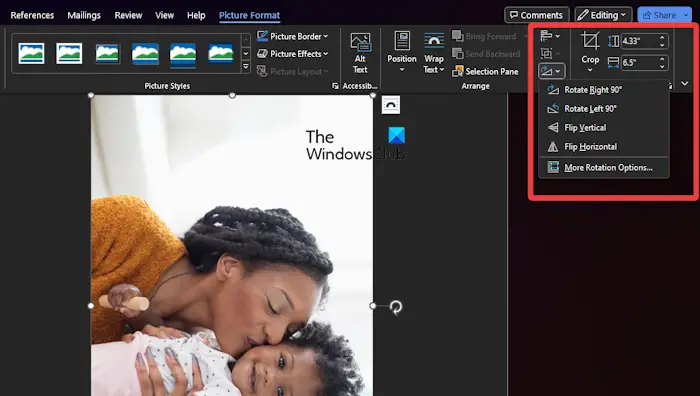Click the Share button

(659, 15)
